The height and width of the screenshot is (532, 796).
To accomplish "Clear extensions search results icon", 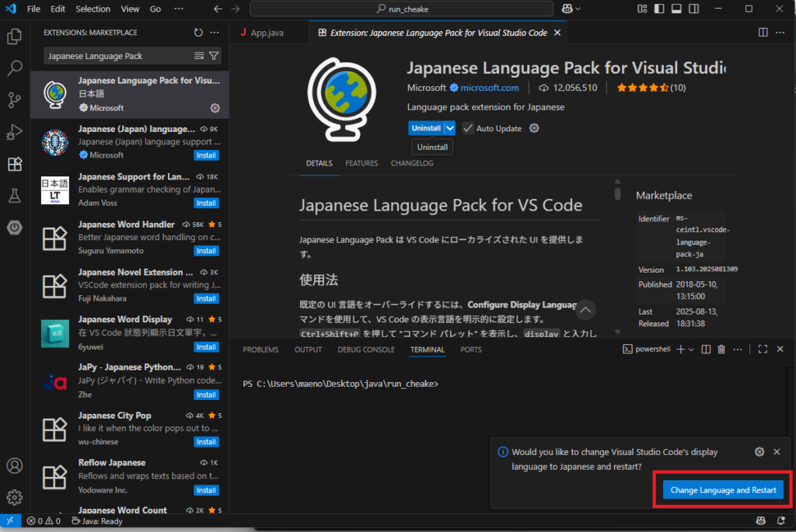I will tap(199, 56).
